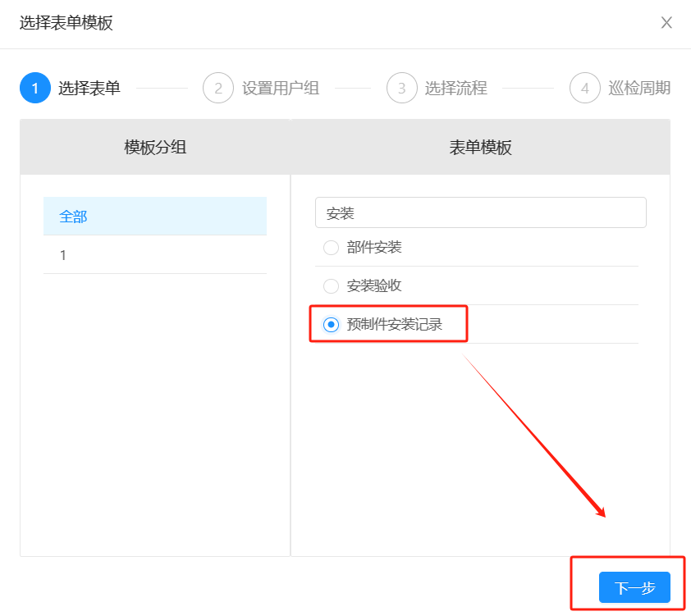Image resolution: width=691 pixels, height=616 pixels.
Task: Select the 安装验收 radio button
Action: 331,286
